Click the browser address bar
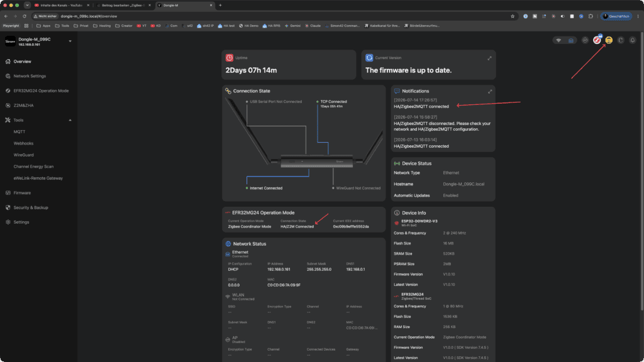Image resolution: width=644 pixels, height=362 pixels. (x=284, y=16)
